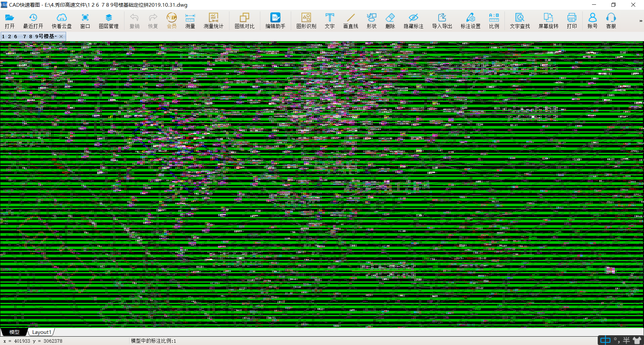The width and height of the screenshot is (644, 345).
Task: Switch to the Layout1 tab
Action: pos(42,332)
